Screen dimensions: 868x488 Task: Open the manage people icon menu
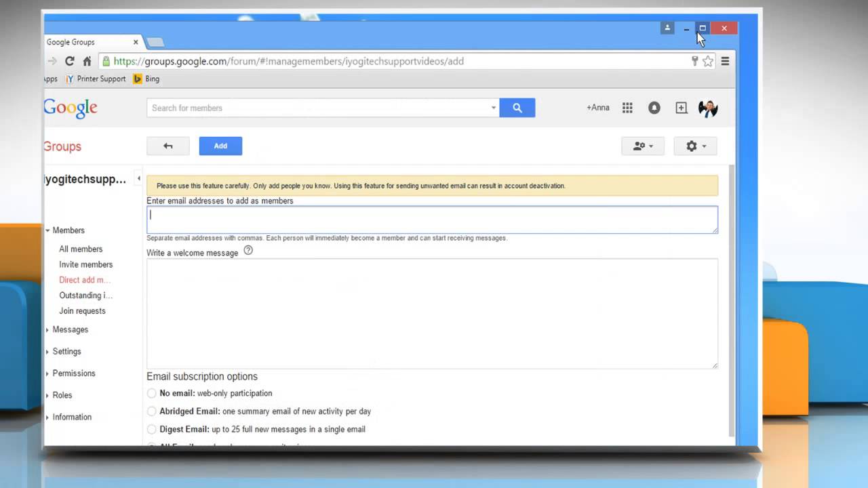[642, 146]
